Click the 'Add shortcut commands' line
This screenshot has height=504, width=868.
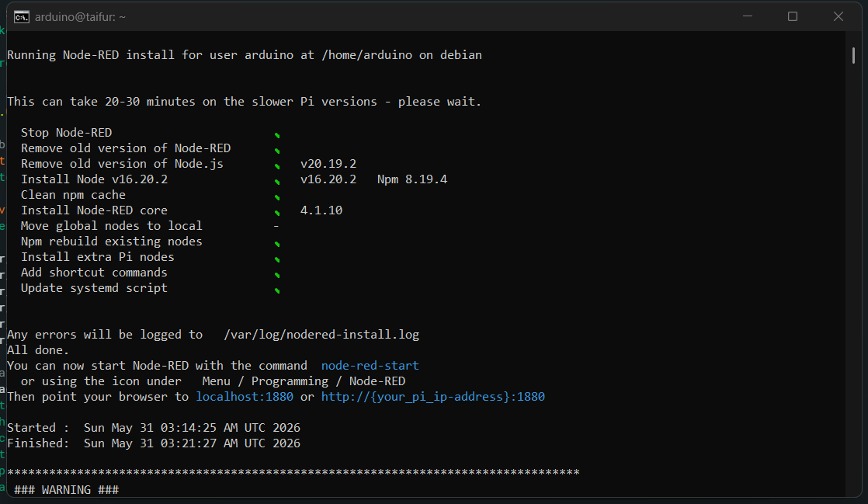[94, 273]
